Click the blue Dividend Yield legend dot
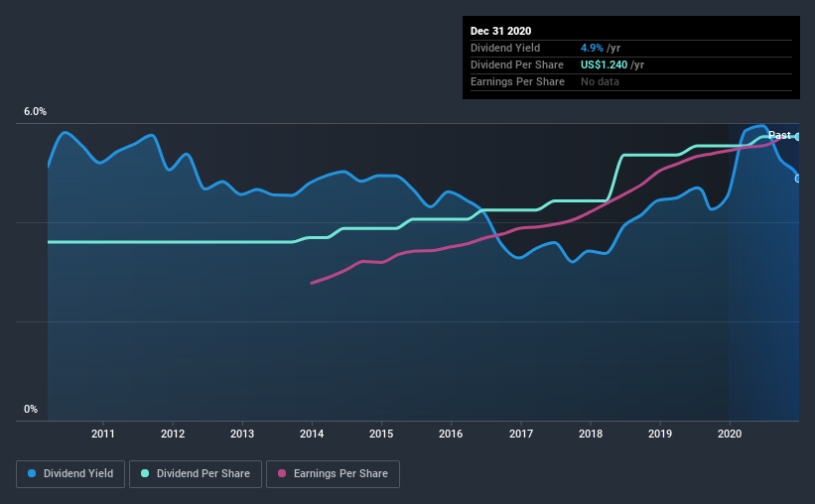The image size is (815, 504). (x=32, y=473)
